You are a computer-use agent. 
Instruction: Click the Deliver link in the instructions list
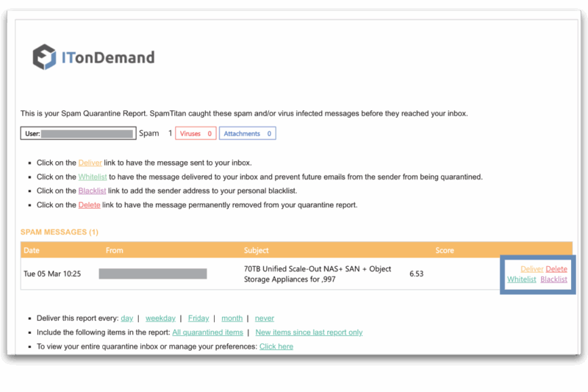[x=90, y=163]
